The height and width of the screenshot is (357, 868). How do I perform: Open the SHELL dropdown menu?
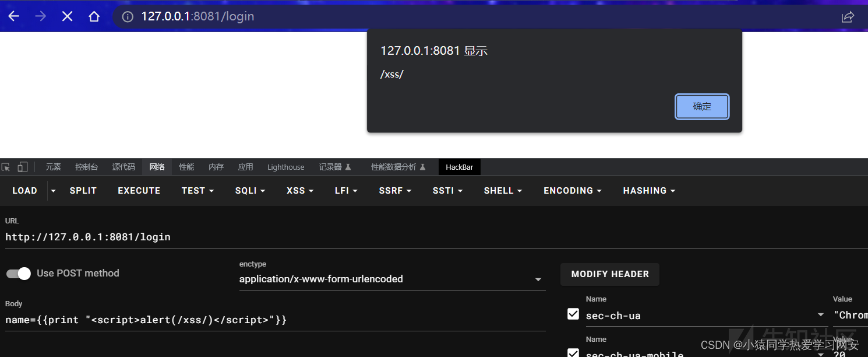503,191
